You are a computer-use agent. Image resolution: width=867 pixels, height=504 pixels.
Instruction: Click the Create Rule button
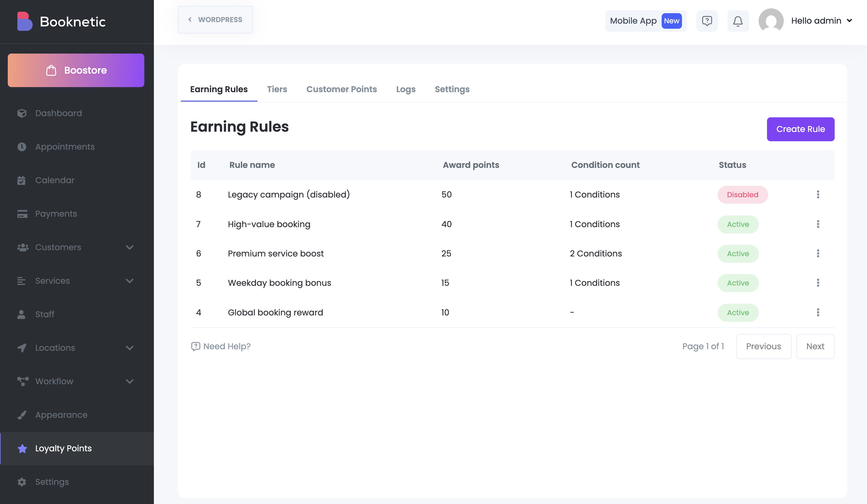point(800,129)
